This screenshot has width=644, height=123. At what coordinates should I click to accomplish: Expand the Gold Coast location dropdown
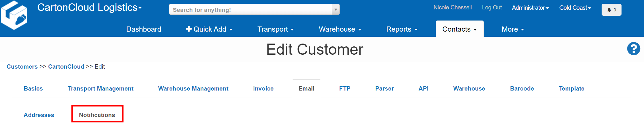pos(575,8)
